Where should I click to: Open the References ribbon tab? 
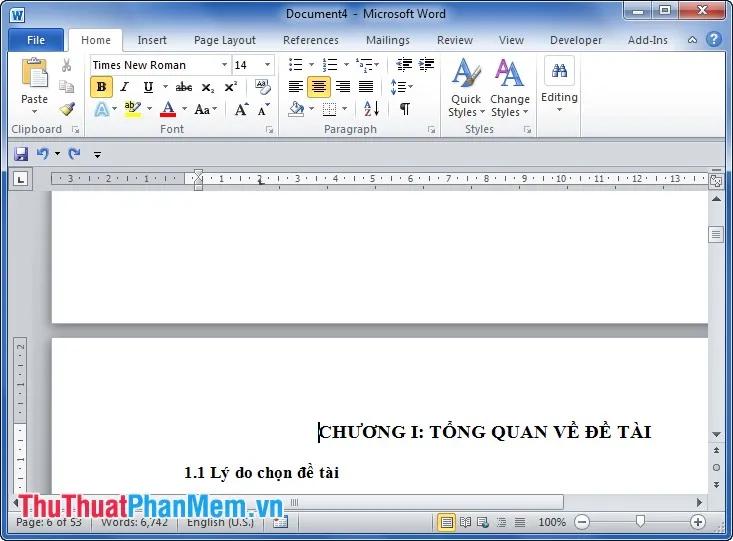(310, 40)
